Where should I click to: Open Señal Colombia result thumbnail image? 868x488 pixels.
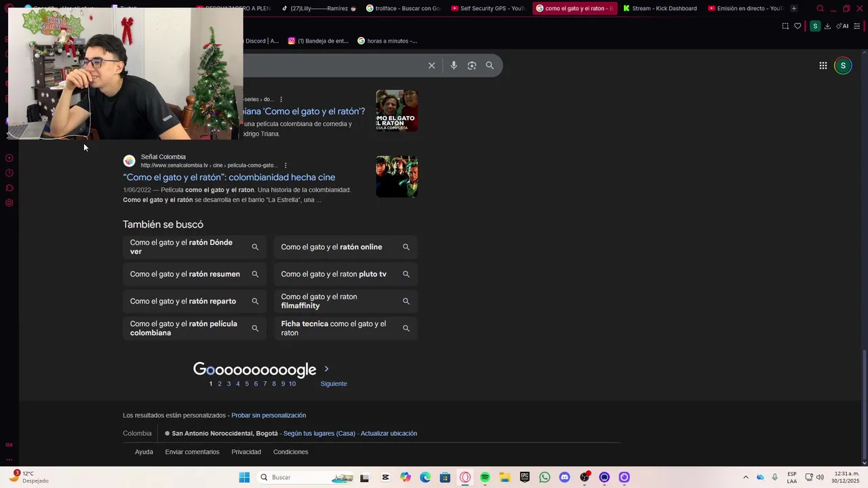point(397,177)
